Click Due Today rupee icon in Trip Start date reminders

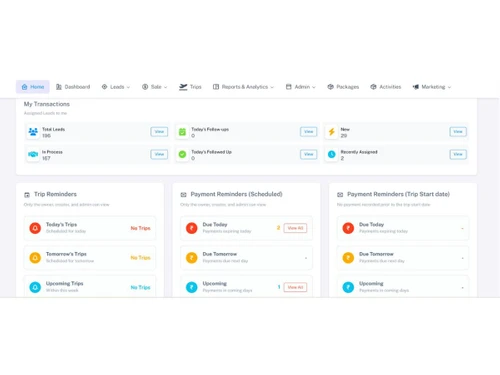(x=348, y=228)
